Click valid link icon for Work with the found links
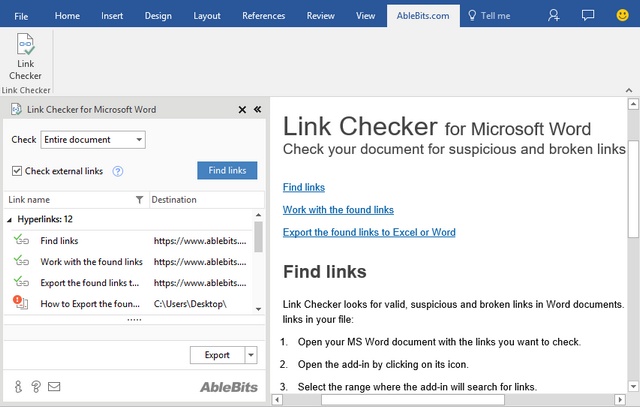Viewport: 640px width, 407px height. [x=21, y=261]
